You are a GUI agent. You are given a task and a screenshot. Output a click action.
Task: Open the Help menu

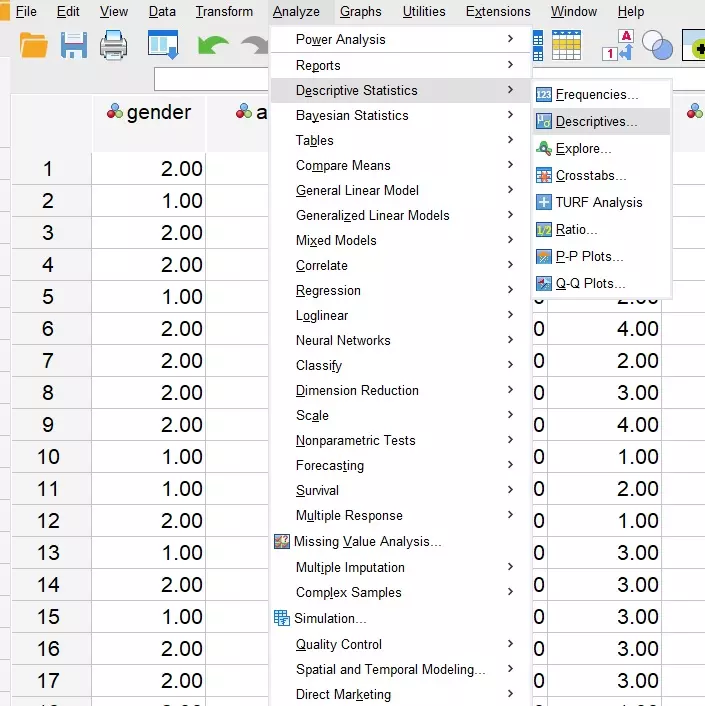point(631,11)
